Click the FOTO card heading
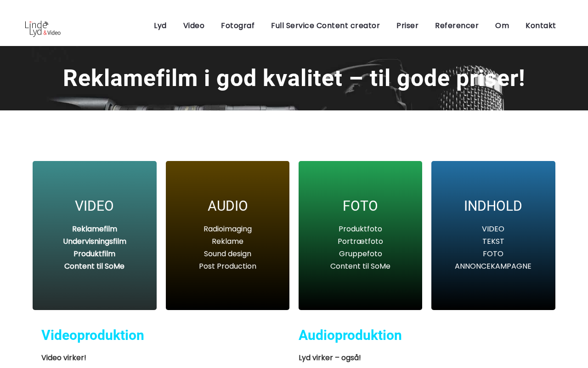The image size is (588, 368). (360, 206)
